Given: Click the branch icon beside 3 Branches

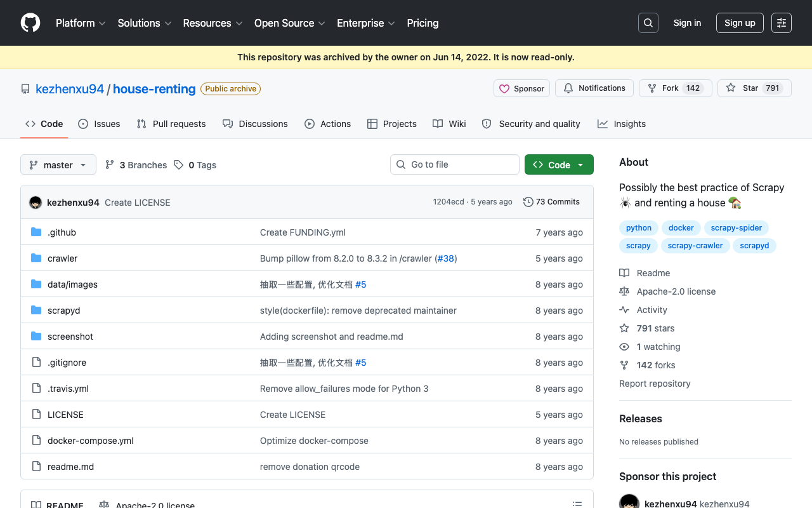Looking at the screenshot, I should pyautogui.click(x=110, y=164).
